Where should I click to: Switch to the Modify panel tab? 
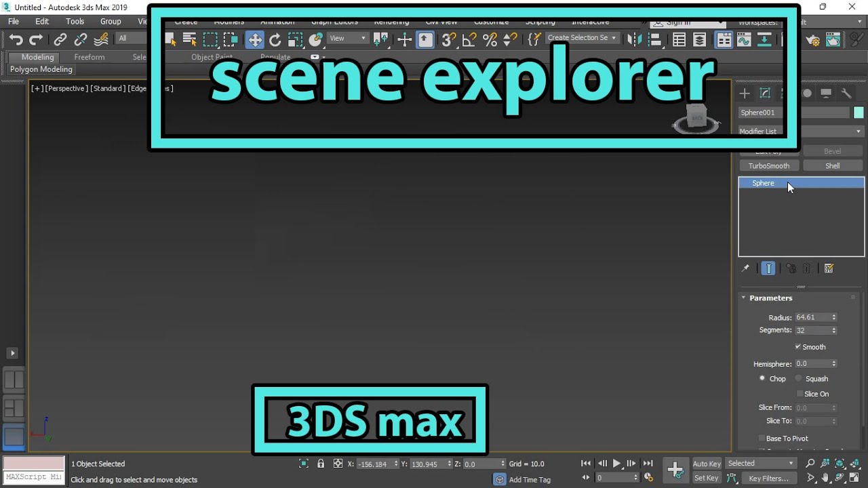[765, 94]
